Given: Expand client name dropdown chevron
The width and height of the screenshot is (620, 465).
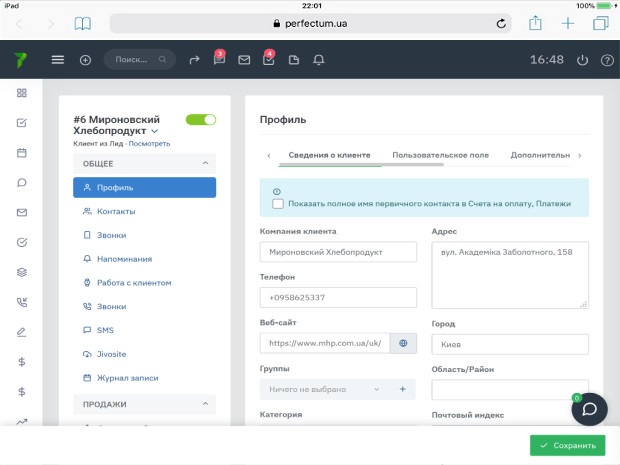Looking at the screenshot, I should click(155, 131).
